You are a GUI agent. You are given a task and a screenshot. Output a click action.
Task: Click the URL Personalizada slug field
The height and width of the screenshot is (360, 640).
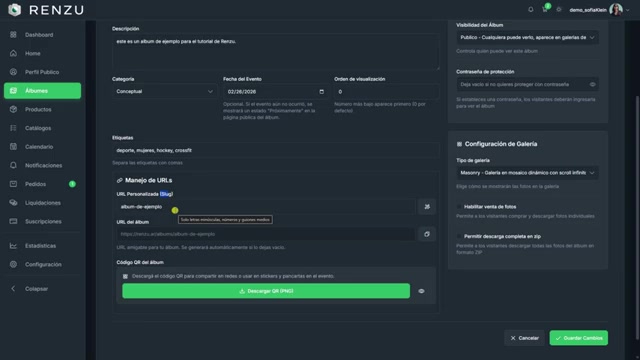pyautogui.click(x=266, y=207)
